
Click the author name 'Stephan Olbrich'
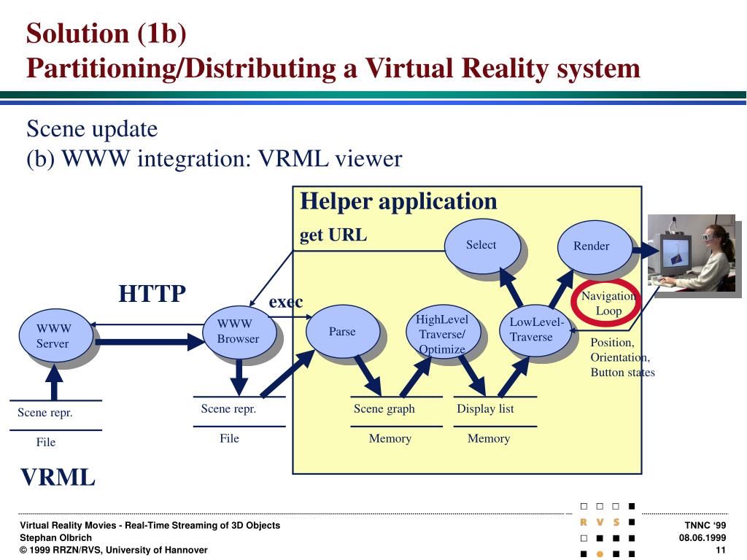(55, 537)
